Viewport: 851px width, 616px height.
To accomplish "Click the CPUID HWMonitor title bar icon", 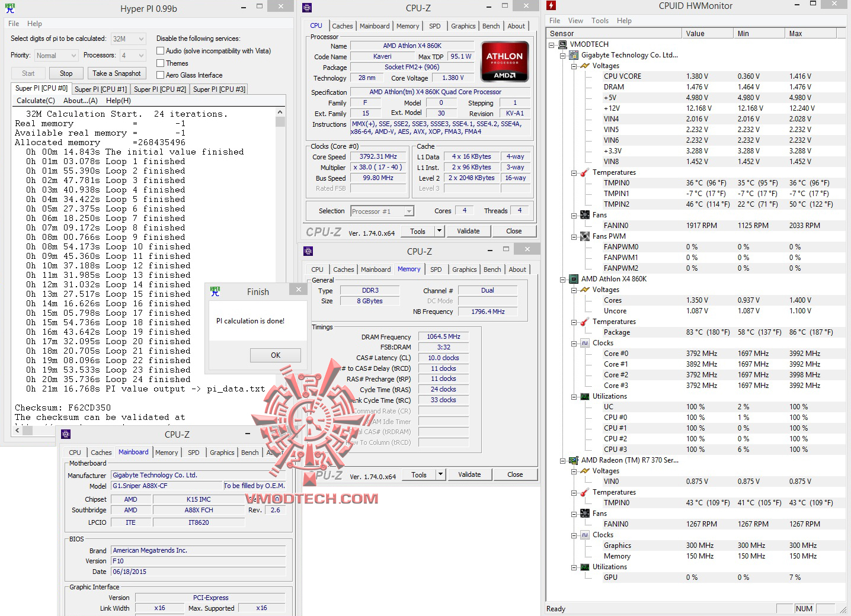I will [x=551, y=6].
